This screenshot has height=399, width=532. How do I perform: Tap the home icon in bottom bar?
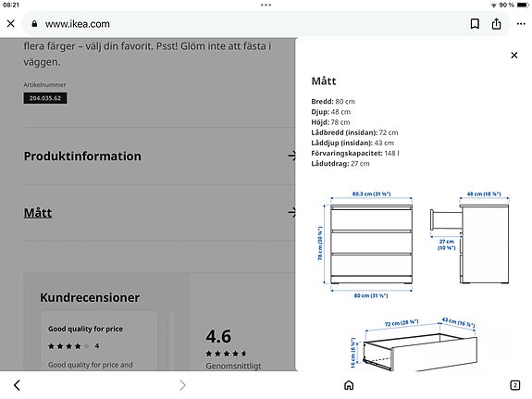coord(349,385)
